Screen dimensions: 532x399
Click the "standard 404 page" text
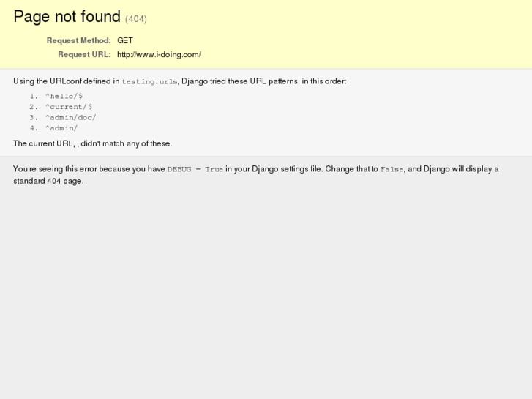click(x=48, y=181)
